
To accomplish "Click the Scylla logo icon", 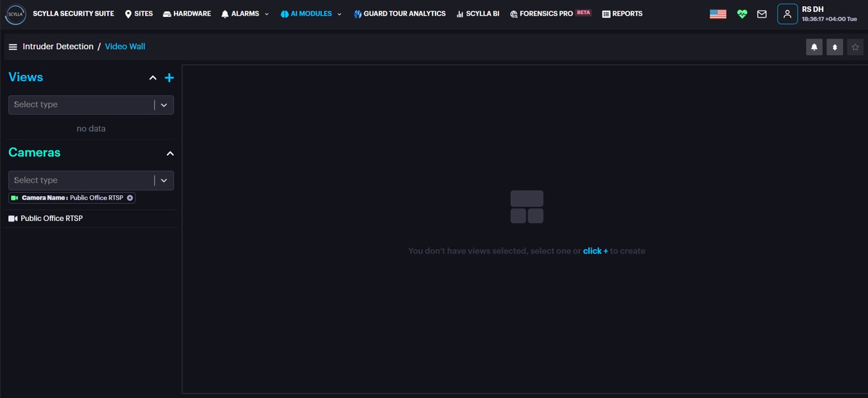I will tap(15, 14).
